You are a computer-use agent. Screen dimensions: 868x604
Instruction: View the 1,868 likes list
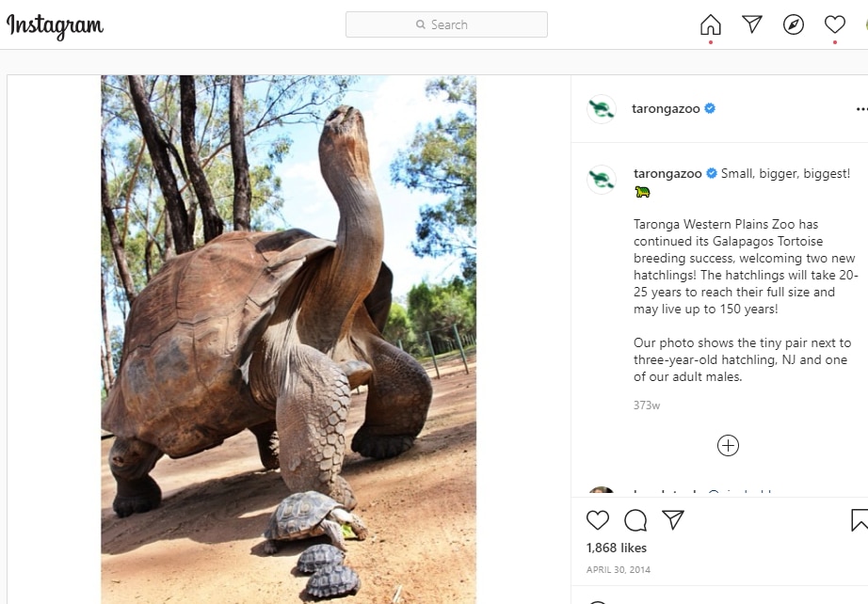(617, 548)
